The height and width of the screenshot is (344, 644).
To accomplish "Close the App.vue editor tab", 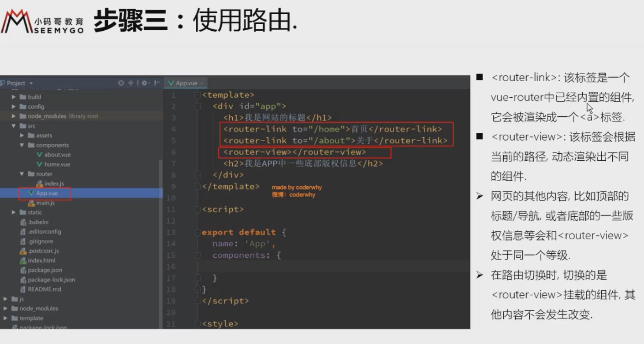I will (x=202, y=83).
